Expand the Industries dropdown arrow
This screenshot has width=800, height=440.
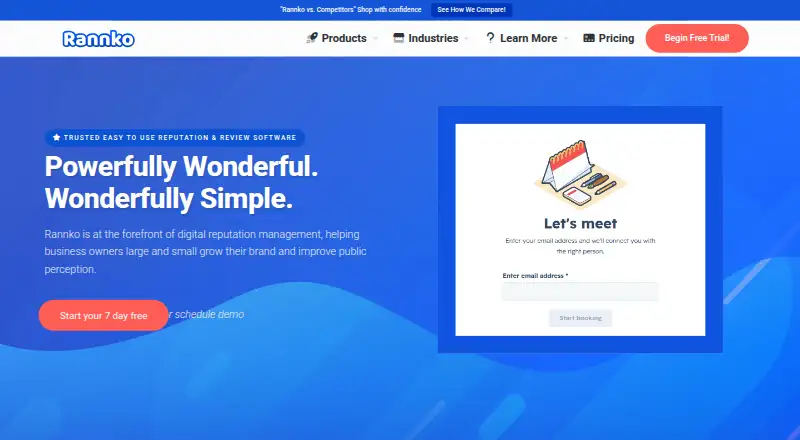point(466,39)
